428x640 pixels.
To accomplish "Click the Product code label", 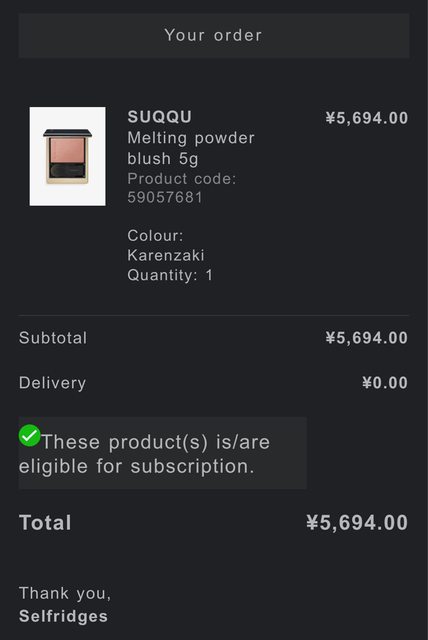I will click(x=182, y=179).
